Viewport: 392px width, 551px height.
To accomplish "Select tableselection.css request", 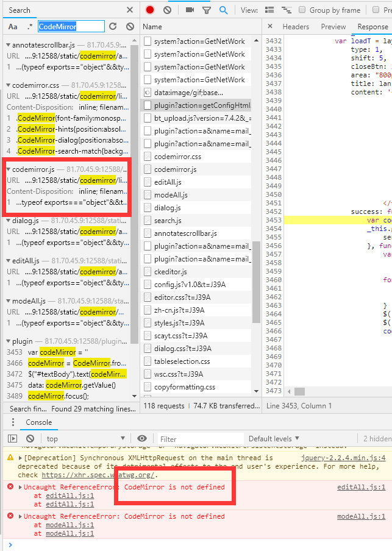I will [196, 361].
